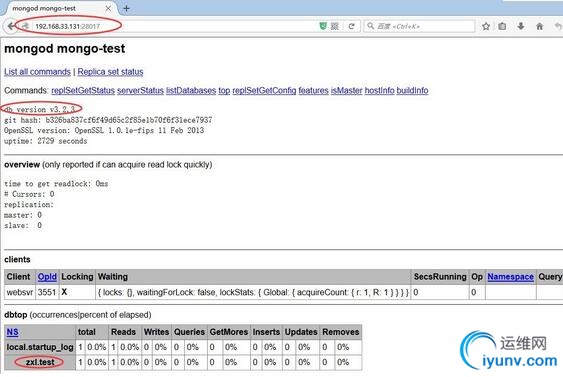Click the GetMores column header
This screenshot has height=377, width=563.
click(x=229, y=332)
